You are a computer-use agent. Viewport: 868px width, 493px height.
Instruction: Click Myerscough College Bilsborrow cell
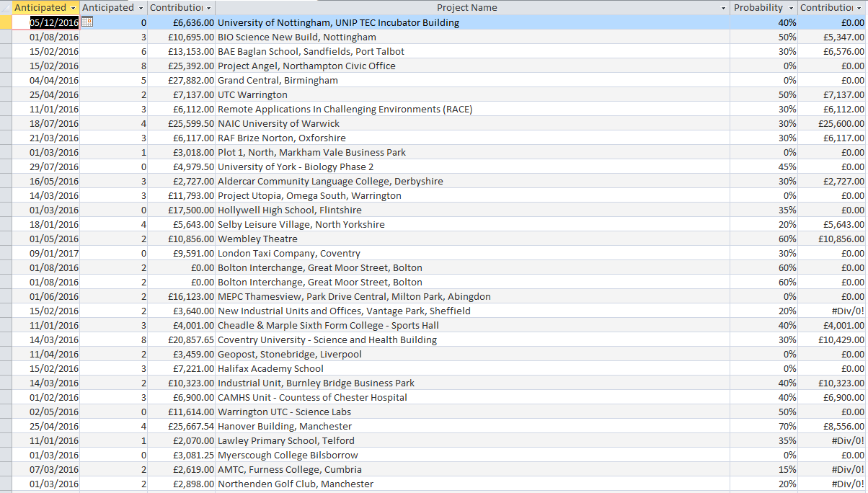click(x=288, y=455)
